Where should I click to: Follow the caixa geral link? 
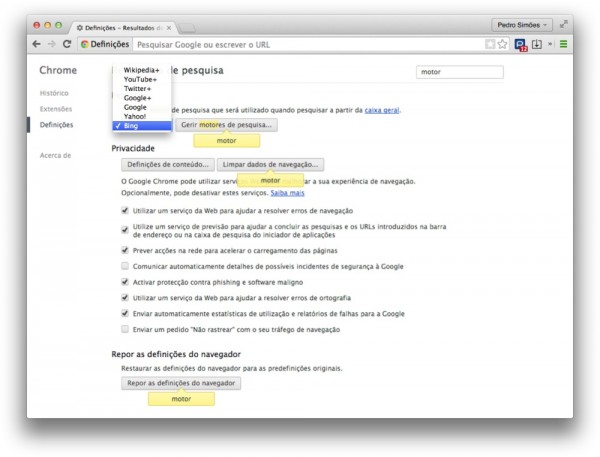point(382,110)
